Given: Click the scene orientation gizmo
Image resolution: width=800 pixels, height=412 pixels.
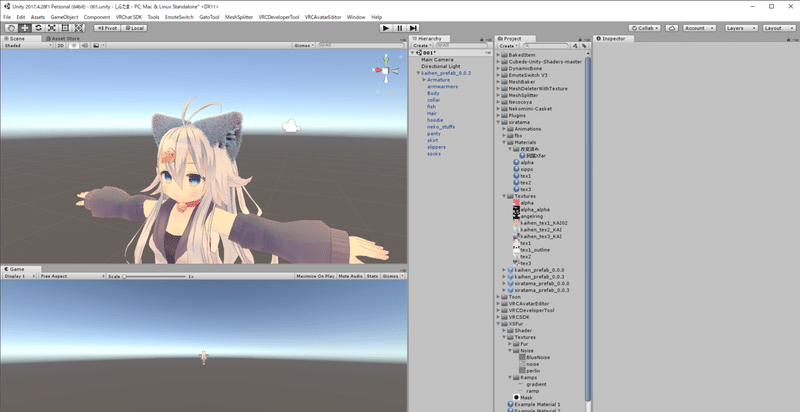Looking at the screenshot, I should coord(386,71).
